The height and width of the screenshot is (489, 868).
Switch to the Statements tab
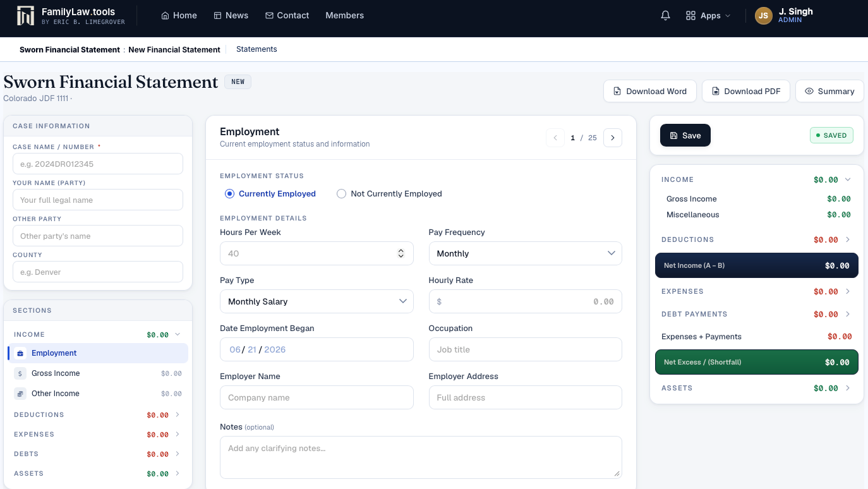256,49
